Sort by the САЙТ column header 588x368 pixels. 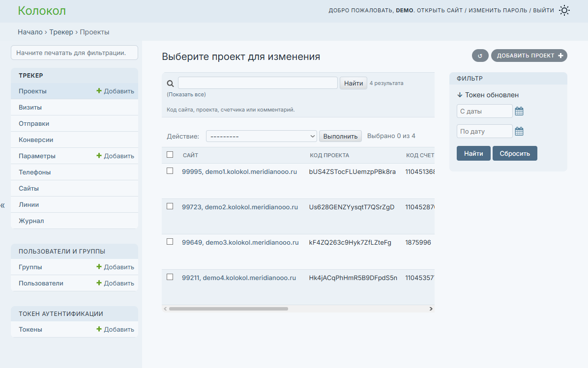point(190,155)
